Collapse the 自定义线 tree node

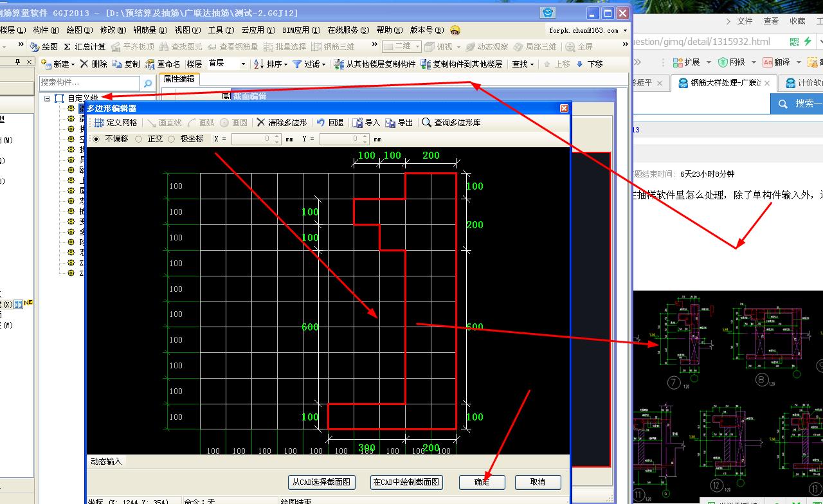[x=48, y=98]
